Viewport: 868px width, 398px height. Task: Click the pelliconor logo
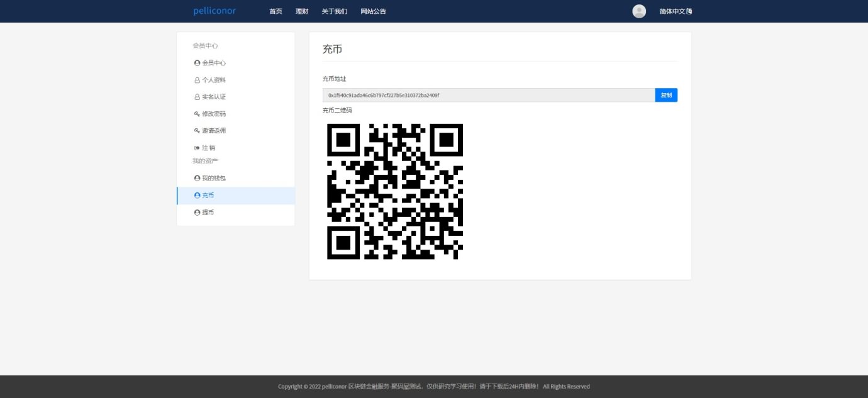[214, 11]
